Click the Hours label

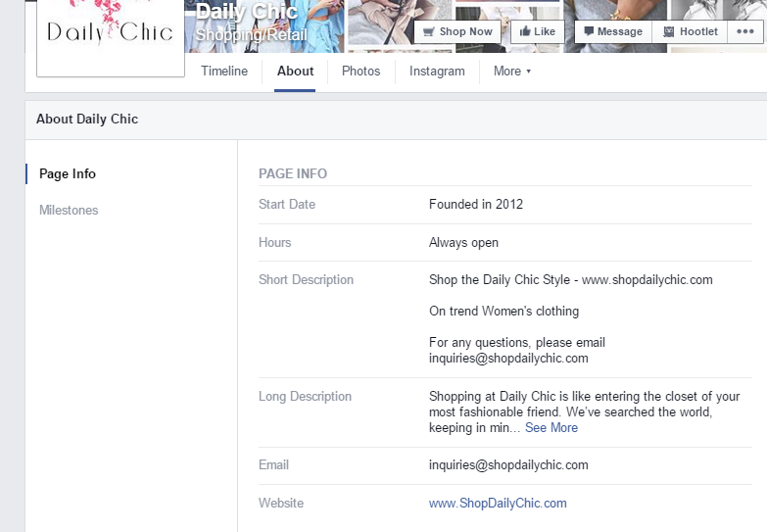[x=274, y=242]
